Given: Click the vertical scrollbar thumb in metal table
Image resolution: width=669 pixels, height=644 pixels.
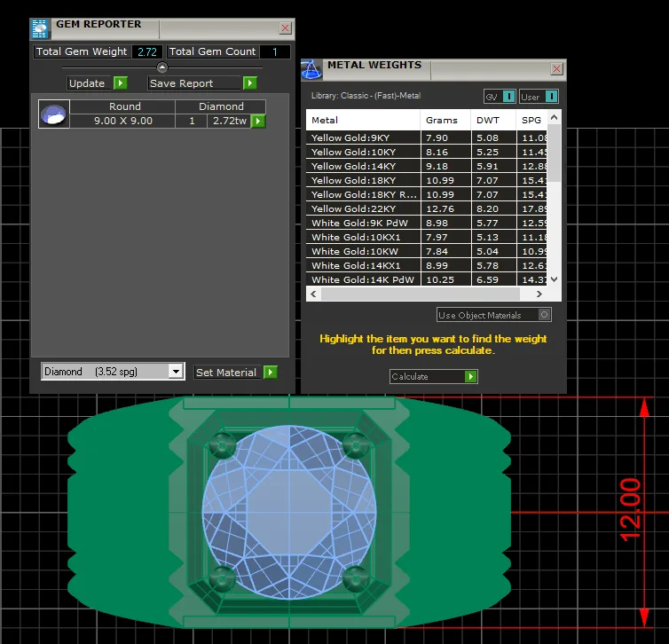Looking at the screenshot, I should 554,153.
